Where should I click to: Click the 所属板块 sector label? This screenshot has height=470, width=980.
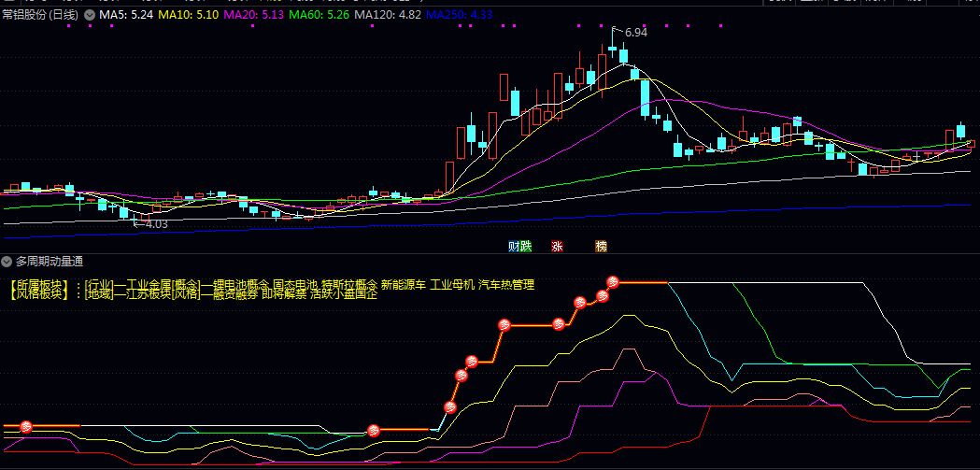[39, 284]
